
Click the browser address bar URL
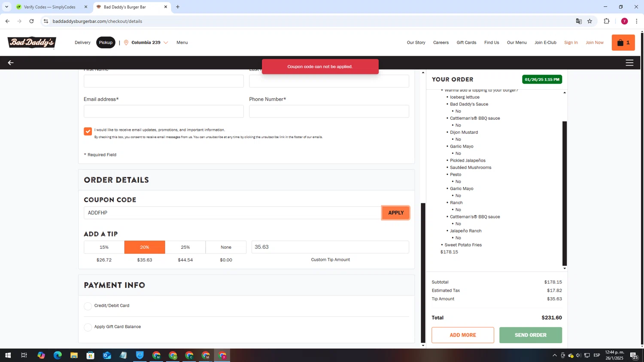tap(97, 21)
